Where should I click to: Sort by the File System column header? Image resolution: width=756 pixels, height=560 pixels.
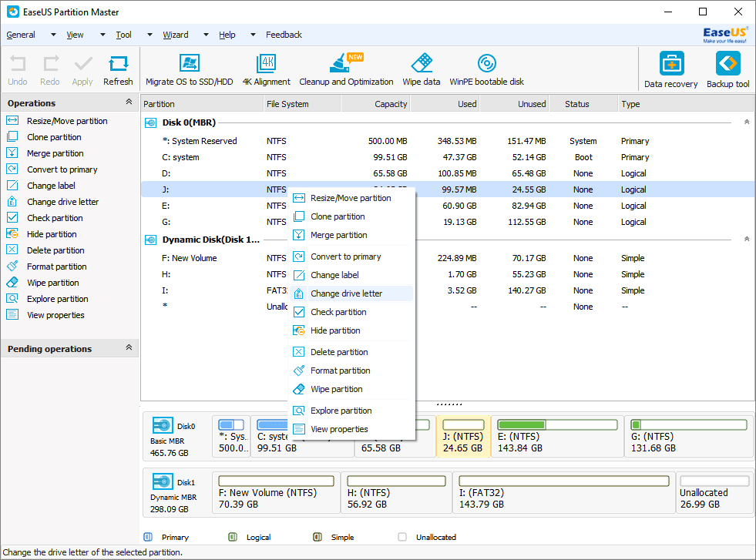[302, 104]
